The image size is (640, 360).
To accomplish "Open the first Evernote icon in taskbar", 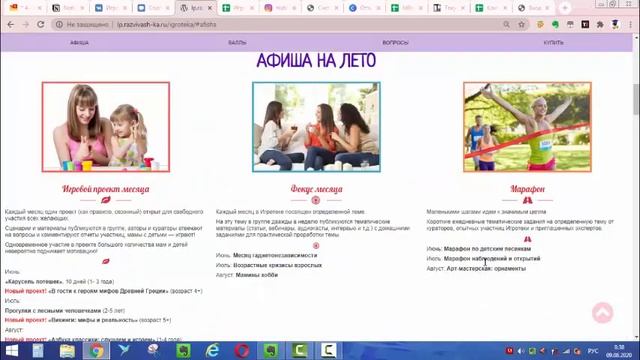I will tap(184, 351).
